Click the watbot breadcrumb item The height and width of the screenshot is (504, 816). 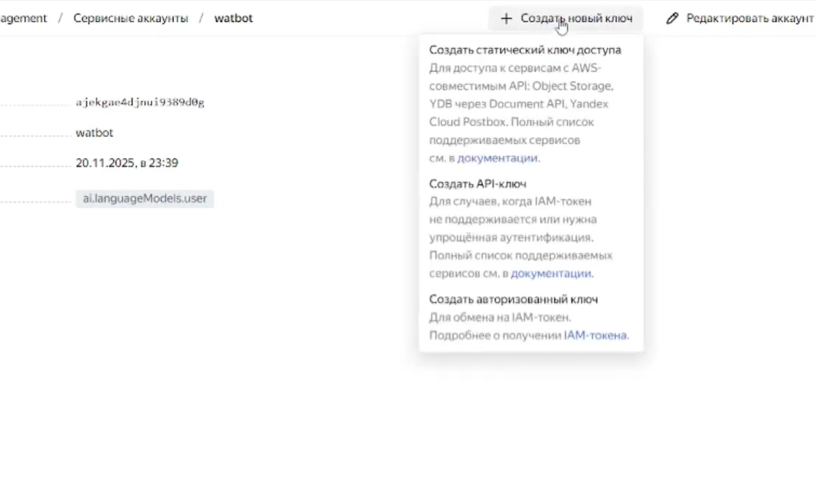click(x=233, y=18)
